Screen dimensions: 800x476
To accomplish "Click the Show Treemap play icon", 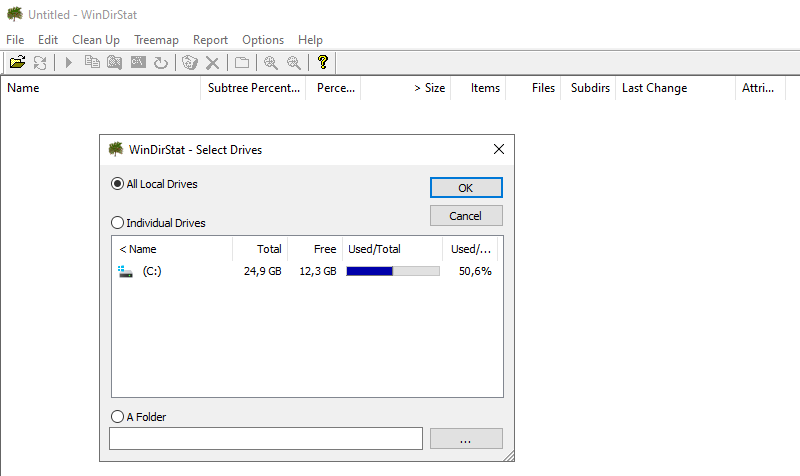I will (x=69, y=62).
